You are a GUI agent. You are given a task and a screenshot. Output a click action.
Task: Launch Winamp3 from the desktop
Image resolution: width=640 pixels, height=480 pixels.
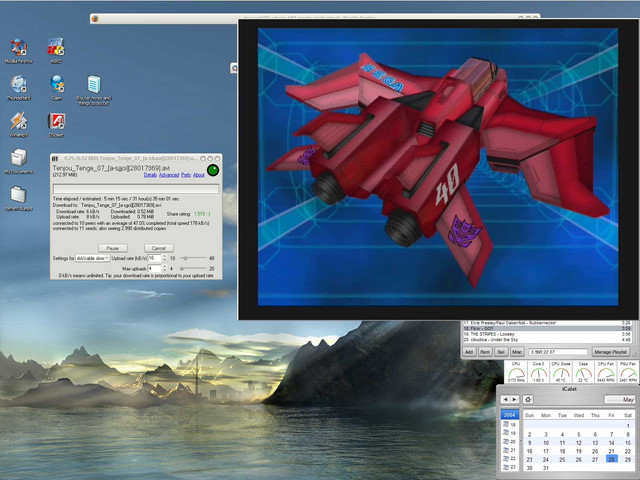click(18, 122)
